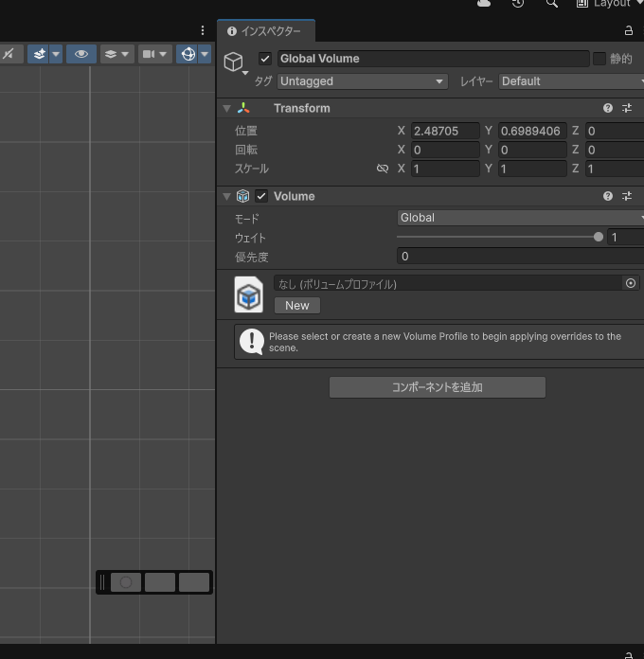Click the scale constrain proportions link icon
The image size is (644, 659).
pyautogui.click(x=383, y=169)
